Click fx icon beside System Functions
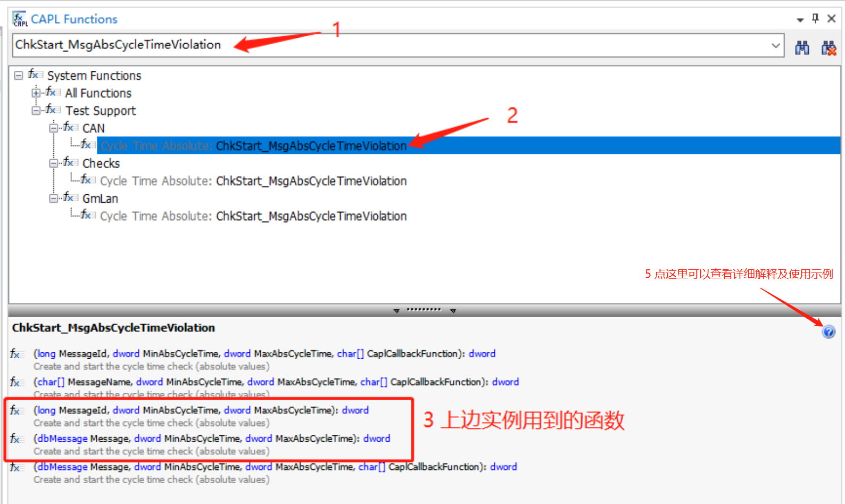Viewport: 845px width, 504px height. (35, 75)
